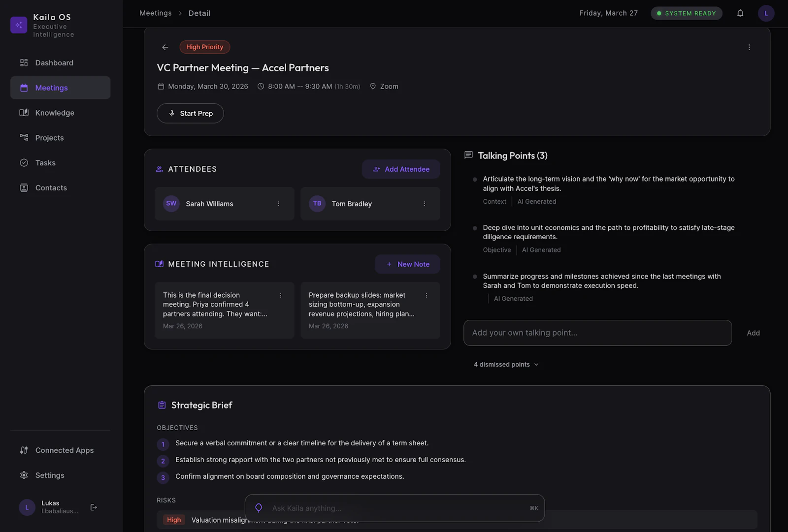Viewport: 788px width, 532px height.
Task: Click the Meeting Intelligence book icon
Action: (159, 264)
